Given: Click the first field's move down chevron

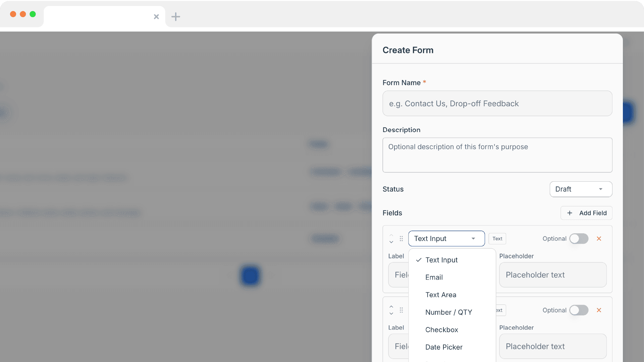Looking at the screenshot, I should pos(391,242).
